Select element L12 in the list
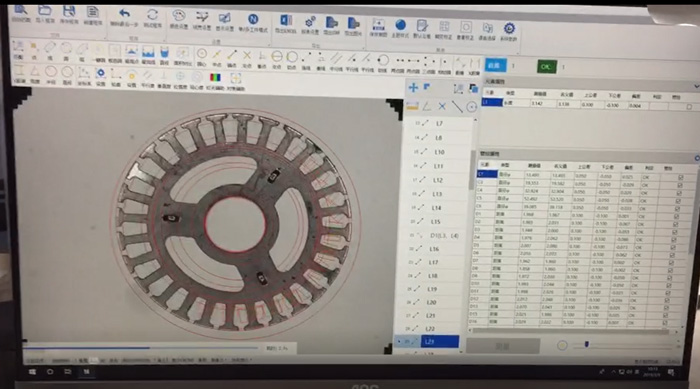The width and height of the screenshot is (700, 389). coord(437,180)
